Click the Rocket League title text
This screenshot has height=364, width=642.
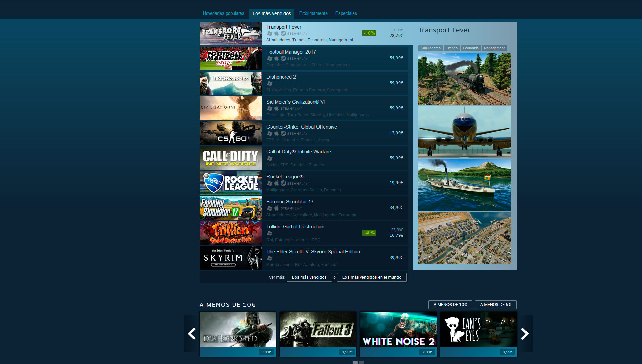click(x=285, y=177)
